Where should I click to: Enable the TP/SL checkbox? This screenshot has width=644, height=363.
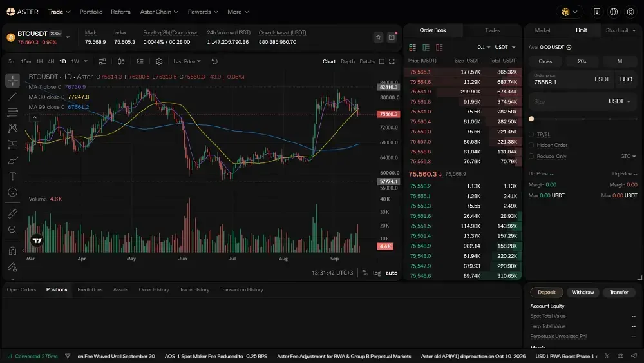click(x=531, y=134)
